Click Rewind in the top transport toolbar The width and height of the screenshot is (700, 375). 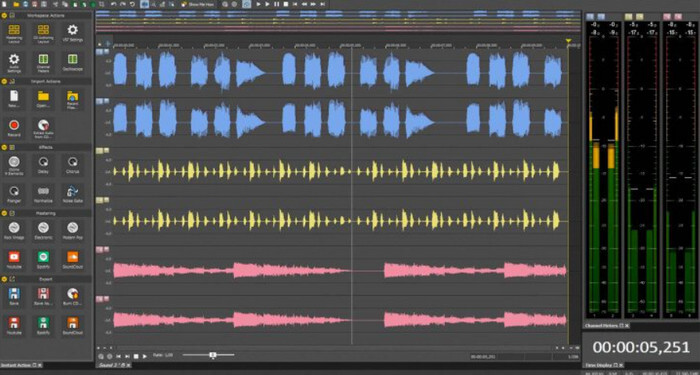point(304,4)
